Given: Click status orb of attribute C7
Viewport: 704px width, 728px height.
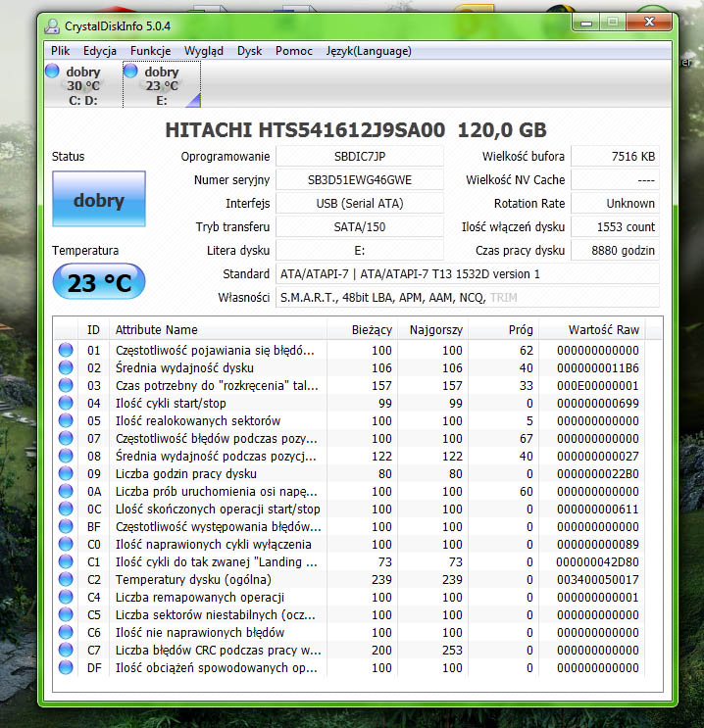Looking at the screenshot, I should (x=66, y=650).
